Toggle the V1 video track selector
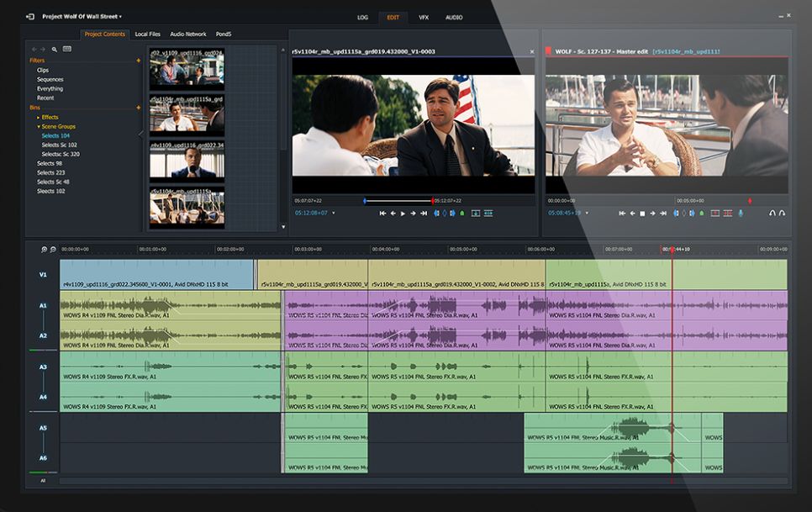 (43, 275)
